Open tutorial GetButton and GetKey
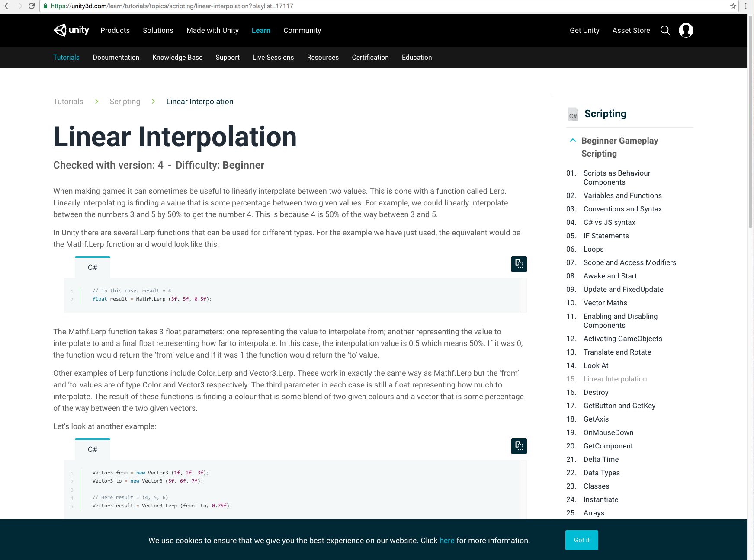Viewport: 754px width, 560px height. point(619,406)
